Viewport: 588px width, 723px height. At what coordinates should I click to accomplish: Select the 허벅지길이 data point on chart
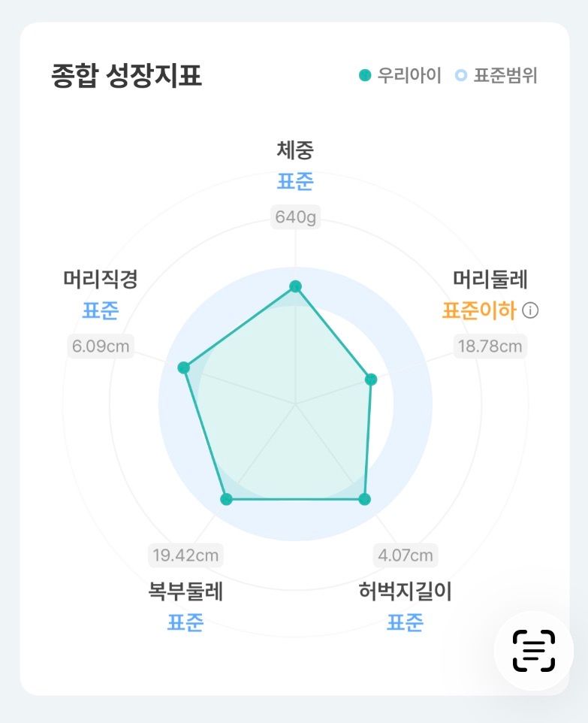(x=364, y=499)
